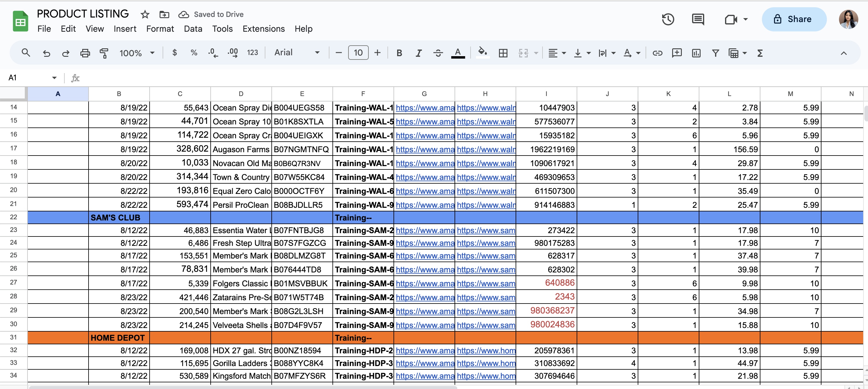Expand the name box dropdown arrow
The width and height of the screenshot is (868, 389).
[54, 78]
